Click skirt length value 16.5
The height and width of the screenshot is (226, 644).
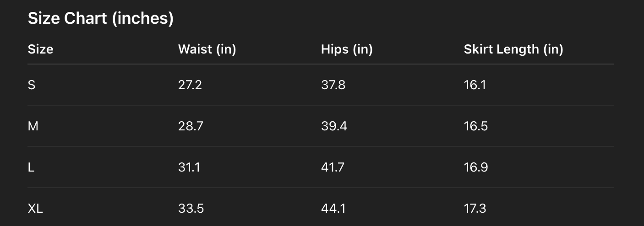475,126
